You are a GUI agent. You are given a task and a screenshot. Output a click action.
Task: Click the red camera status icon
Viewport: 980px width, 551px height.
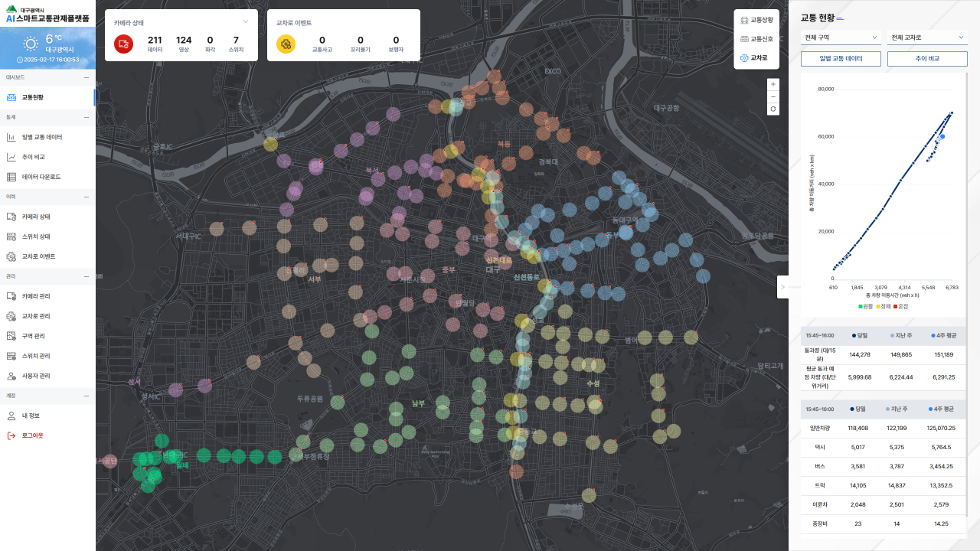point(123,44)
